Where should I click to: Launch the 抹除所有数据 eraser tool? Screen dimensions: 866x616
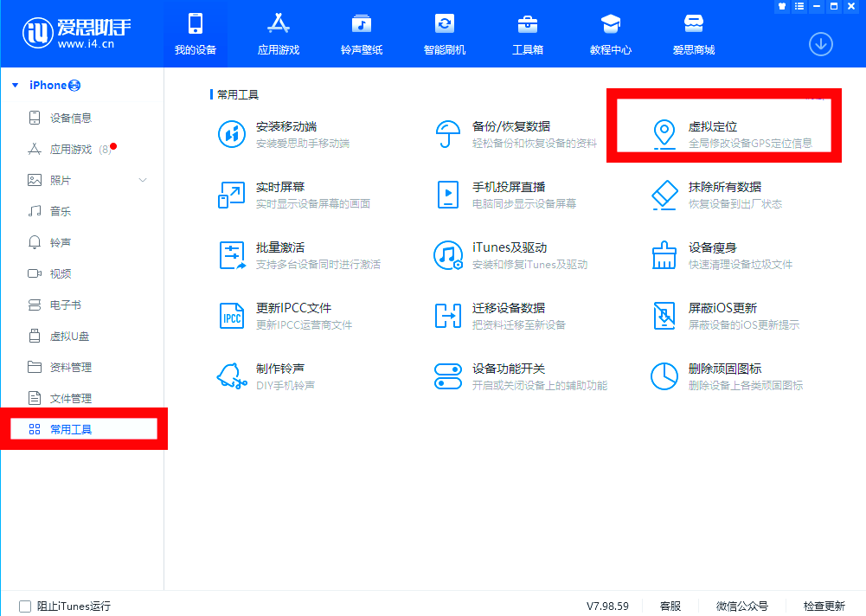coord(664,196)
